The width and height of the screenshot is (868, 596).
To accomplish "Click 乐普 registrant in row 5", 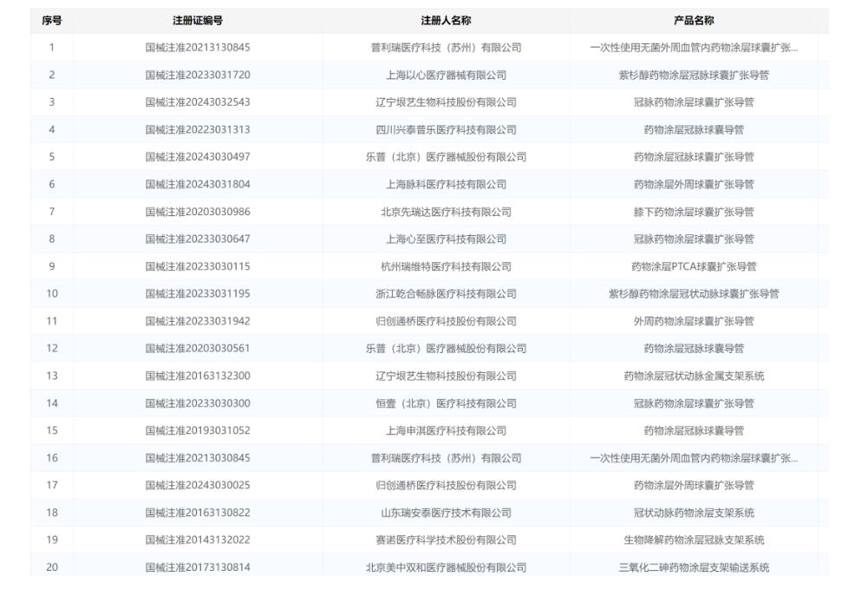I will (446, 157).
